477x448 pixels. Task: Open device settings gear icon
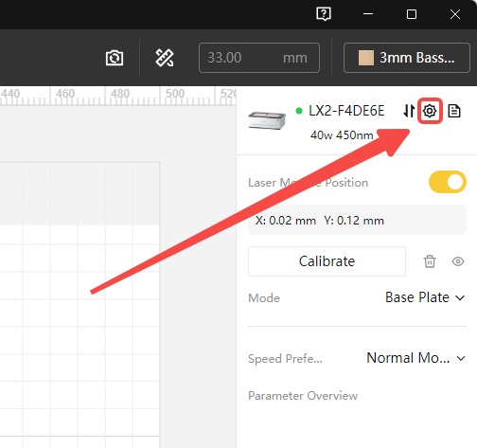(430, 111)
